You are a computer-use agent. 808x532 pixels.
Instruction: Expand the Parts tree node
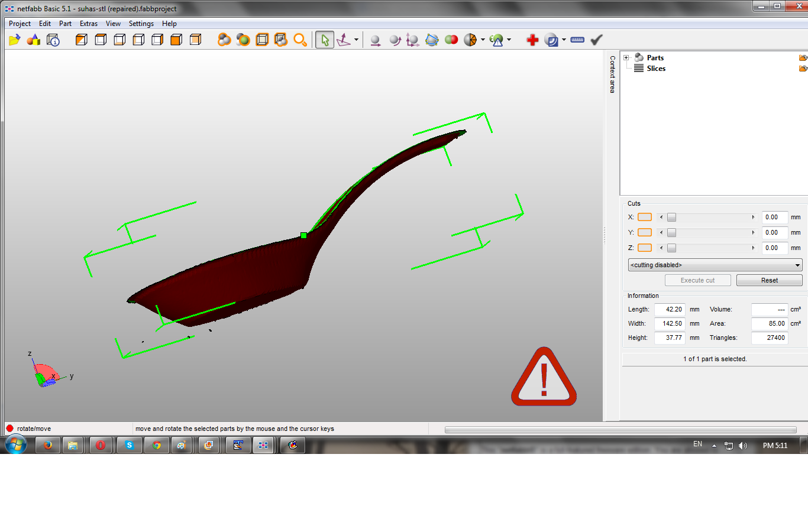[626, 58]
